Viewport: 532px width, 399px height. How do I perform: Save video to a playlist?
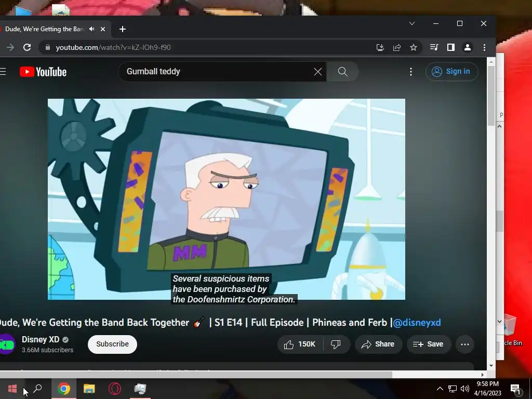[x=429, y=344]
